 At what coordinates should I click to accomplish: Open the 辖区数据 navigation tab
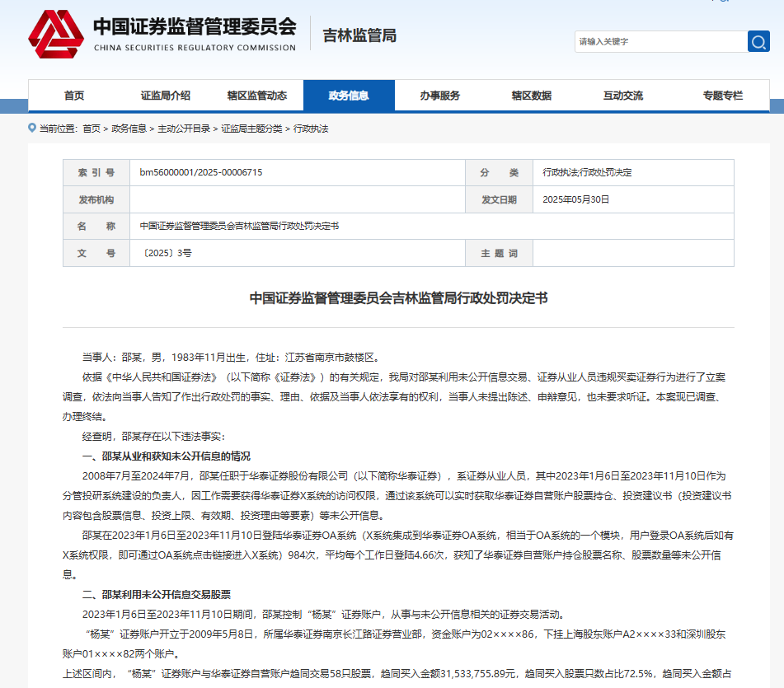(531, 96)
